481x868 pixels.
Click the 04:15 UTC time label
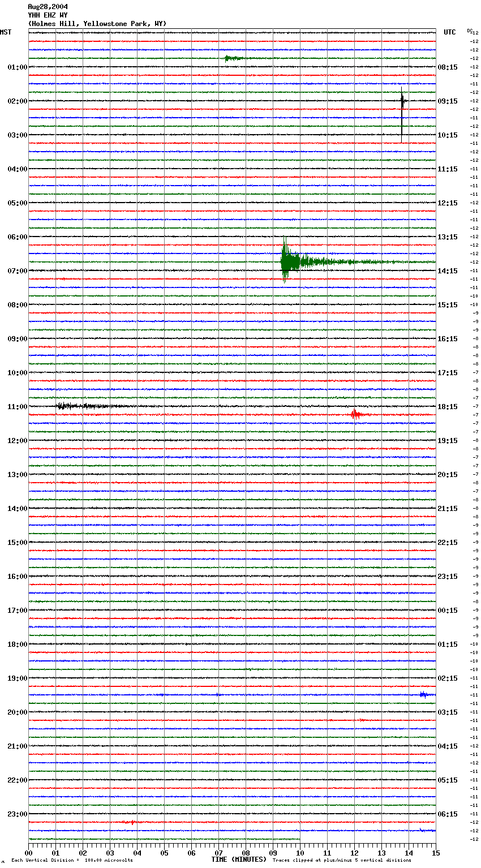pyautogui.click(x=448, y=746)
